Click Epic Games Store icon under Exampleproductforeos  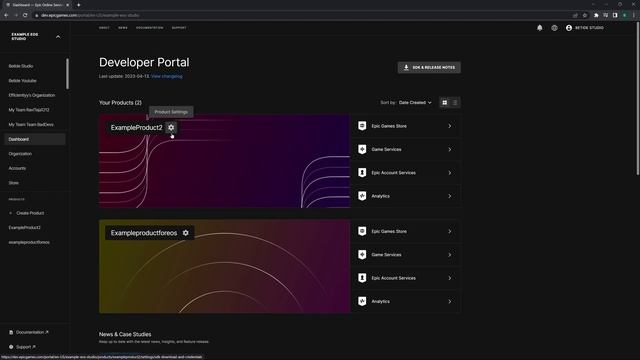(362, 231)
